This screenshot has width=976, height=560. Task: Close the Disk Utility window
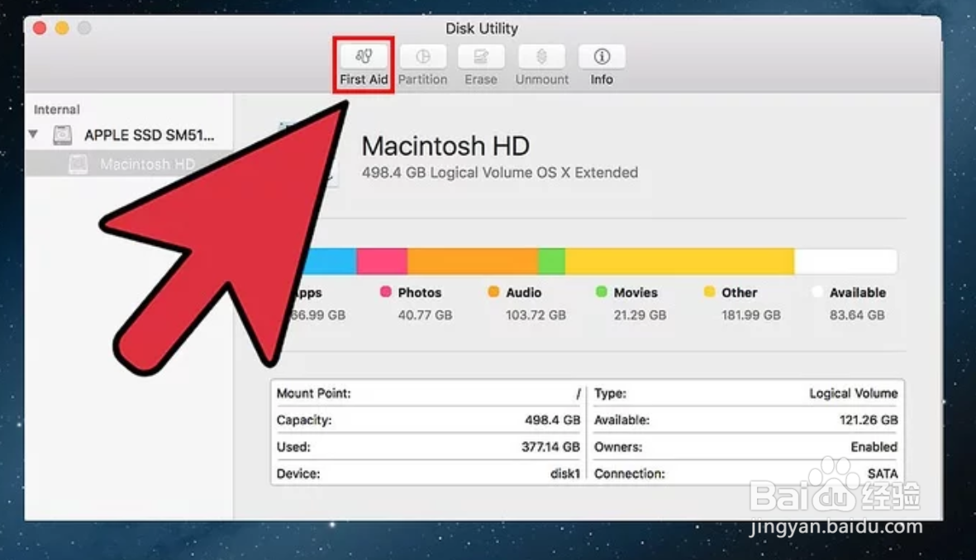click(40, 28)
